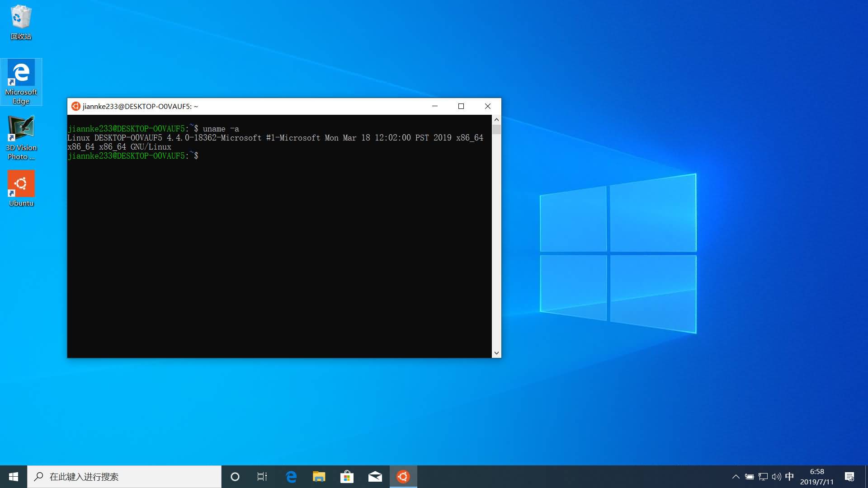Launch Edge from the taskbar
Image resolution: width=868 pixels, height=488 pixels.
(291, 477)
